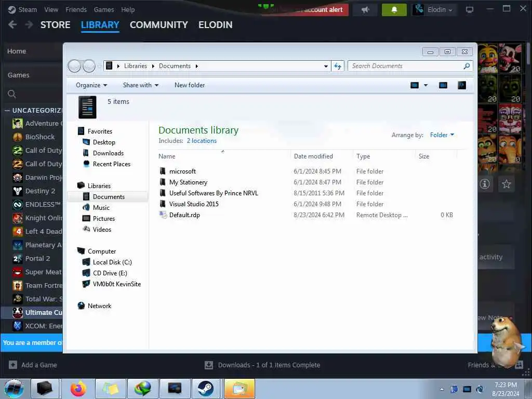
Task: Open the ELODIN profile tab
Action: point(216,25)
